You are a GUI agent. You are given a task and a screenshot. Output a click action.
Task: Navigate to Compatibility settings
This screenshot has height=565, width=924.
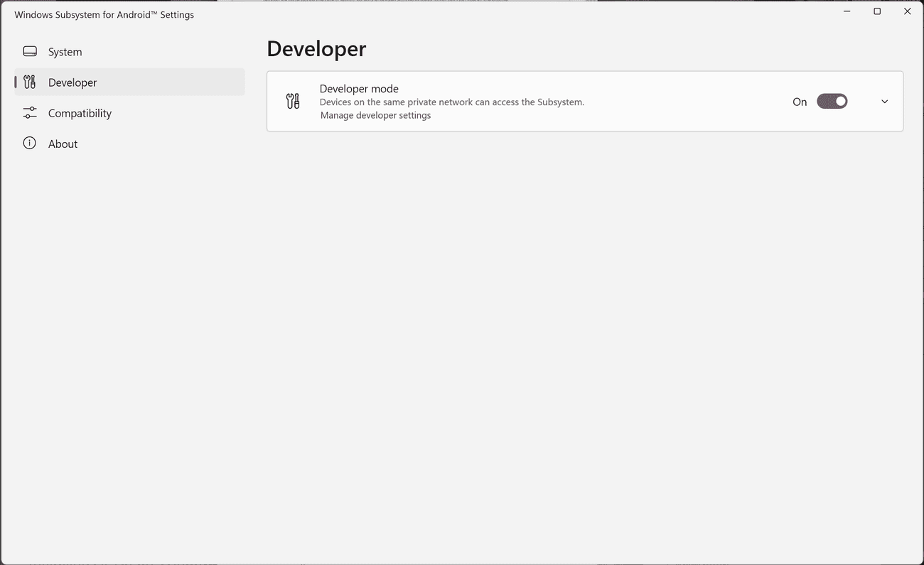point(80,112)
